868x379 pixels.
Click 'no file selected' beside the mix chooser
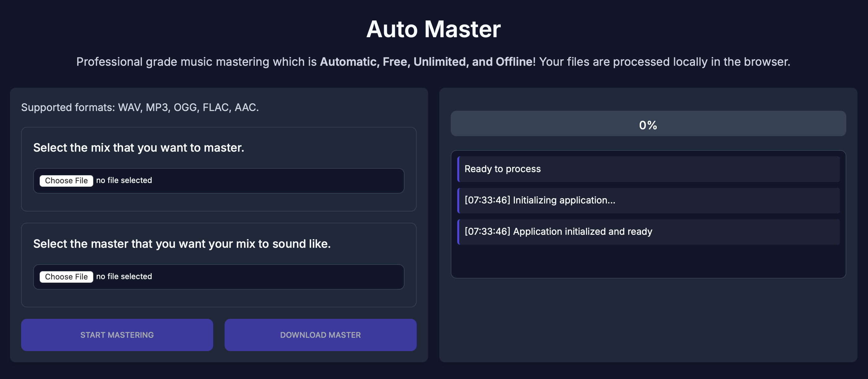123,180
